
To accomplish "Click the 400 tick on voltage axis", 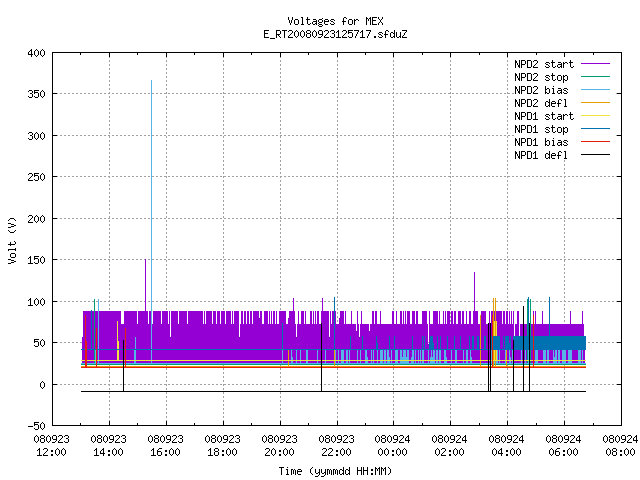I will click(x=36, y=53).
